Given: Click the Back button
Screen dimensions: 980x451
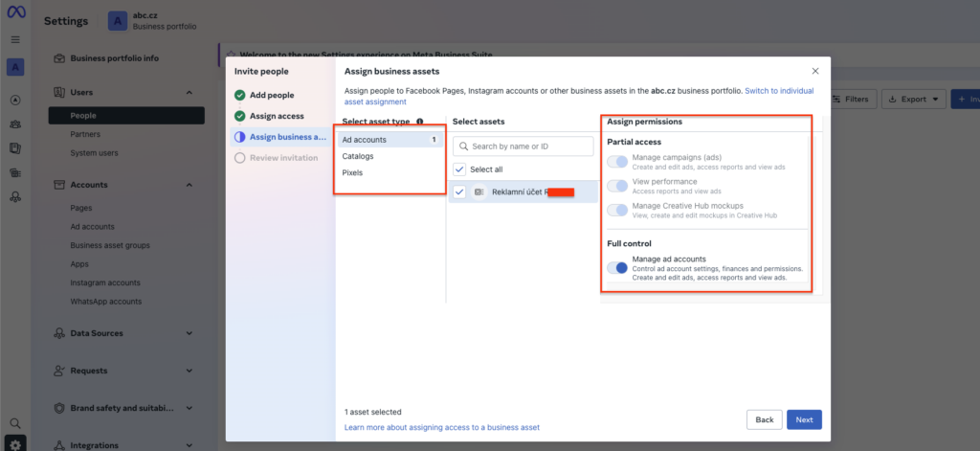Looking at the screenshot, I should (x=765, y=419).
